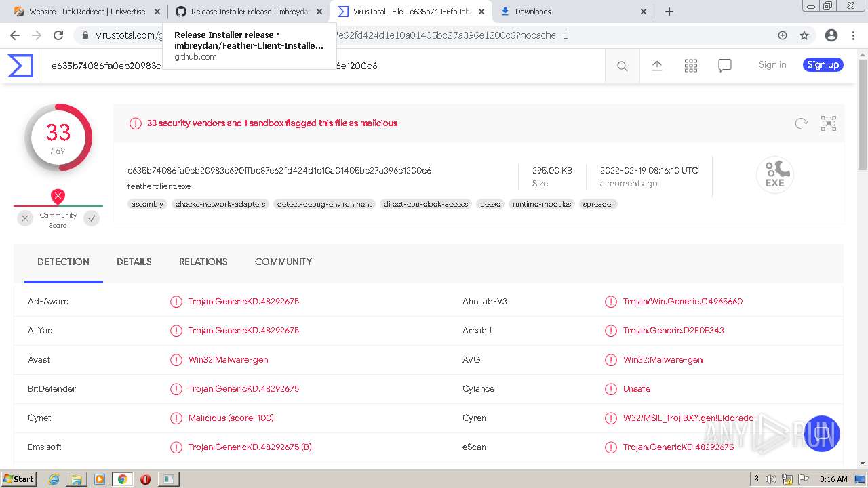This screenshot has width=868, height=488.
Task: Click the search magnifier icon
Action: tap(622, 66)
